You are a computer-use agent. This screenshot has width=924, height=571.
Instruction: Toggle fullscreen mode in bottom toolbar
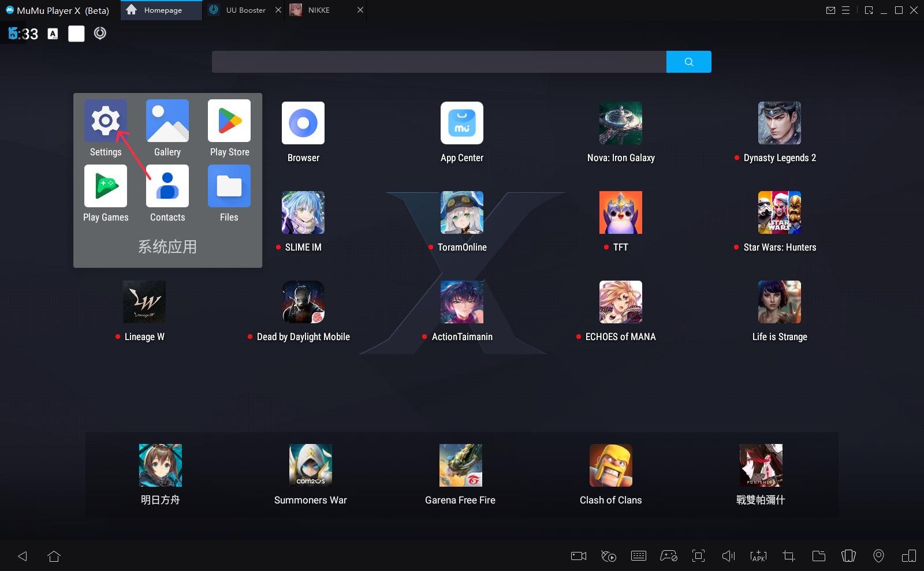[x=698, y=556]
